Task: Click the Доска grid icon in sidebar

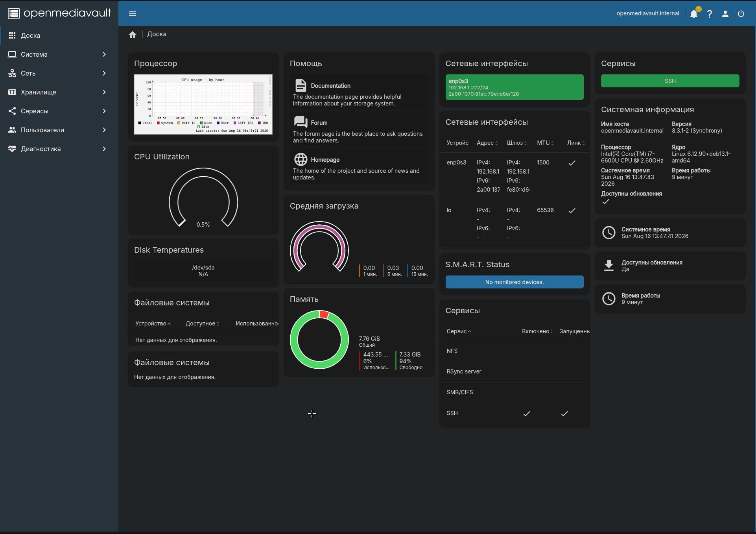Action: (x=12, y=35)
